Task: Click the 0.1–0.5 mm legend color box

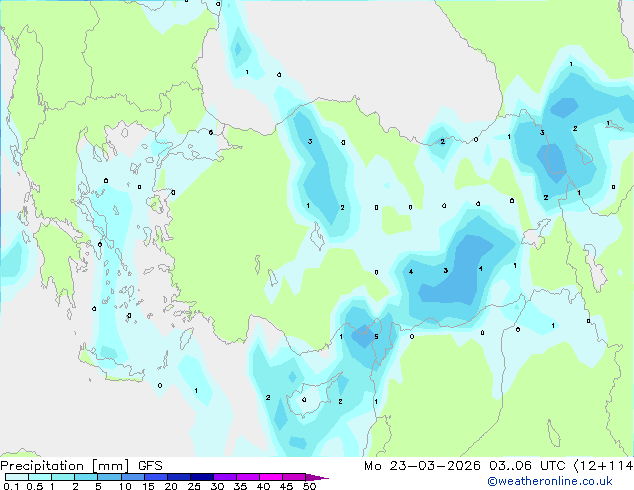Action: tap(17, 477)
